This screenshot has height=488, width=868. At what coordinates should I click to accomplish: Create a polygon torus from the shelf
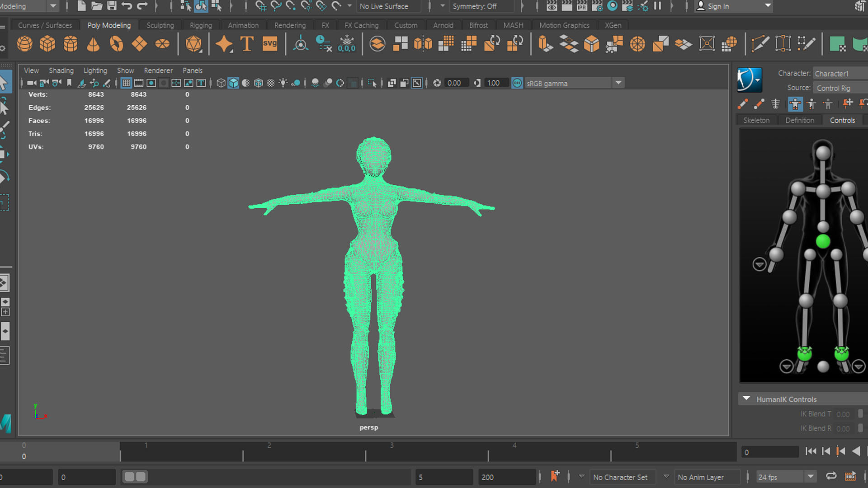[x=116, y=44]
